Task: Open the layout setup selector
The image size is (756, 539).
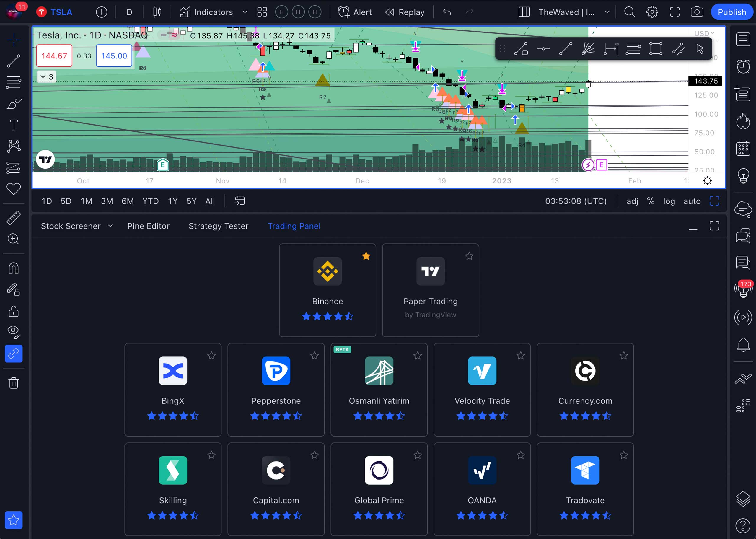Action: [524, 12]
